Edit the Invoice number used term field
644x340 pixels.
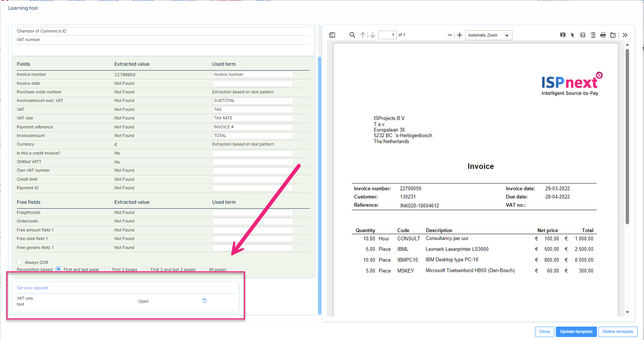coord(253,75)
